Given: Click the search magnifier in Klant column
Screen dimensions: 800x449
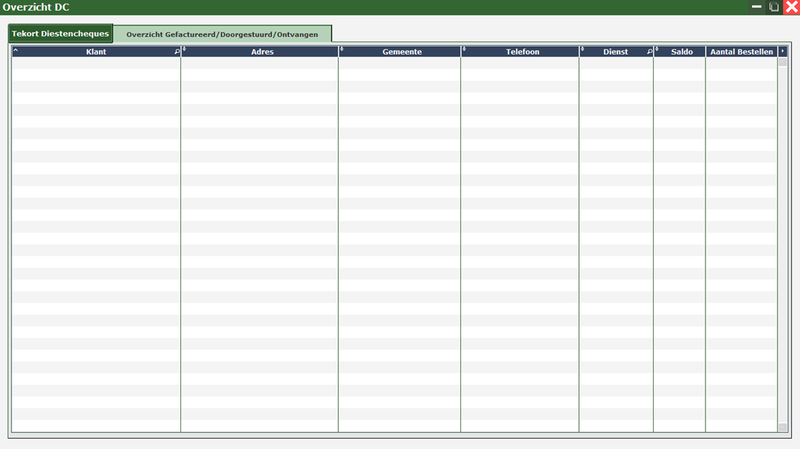Looking at the screenshot, I should 176,51.
